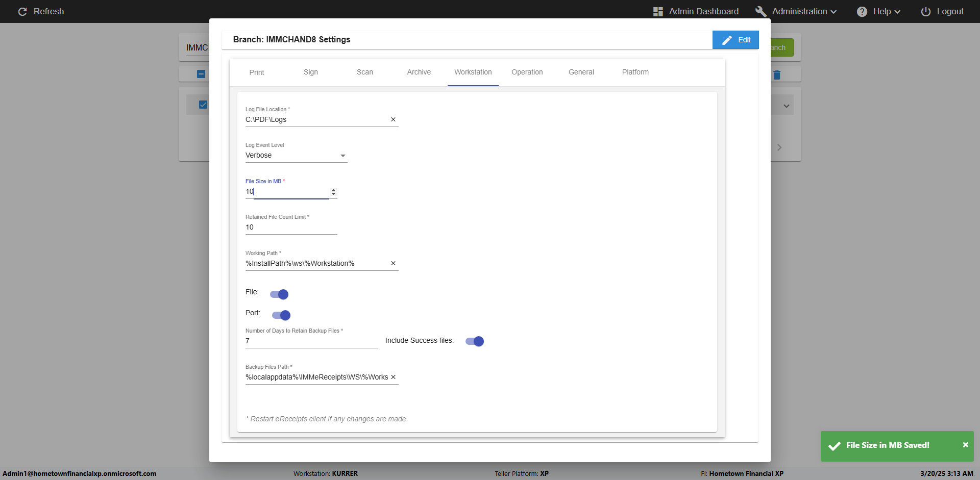Click the Refresh icon in top bar
Screen dimensions: 980x480
point(22,12)
